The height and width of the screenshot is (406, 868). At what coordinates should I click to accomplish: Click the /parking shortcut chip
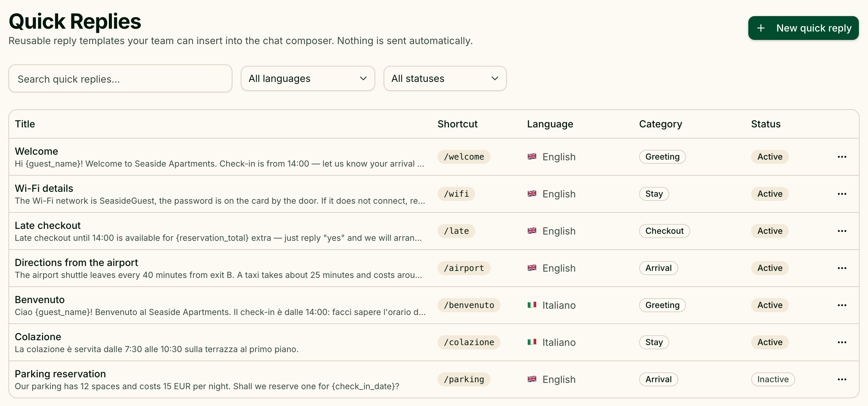464,379
